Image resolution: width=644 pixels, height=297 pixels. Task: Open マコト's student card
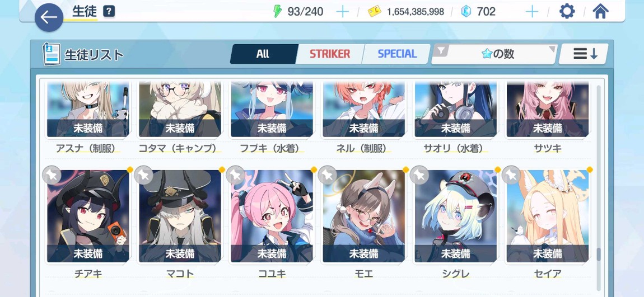point(180,216)
